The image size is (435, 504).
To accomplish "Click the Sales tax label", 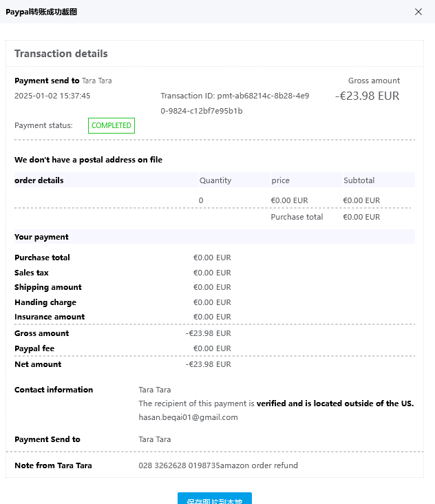I will (x=32, y=273).
